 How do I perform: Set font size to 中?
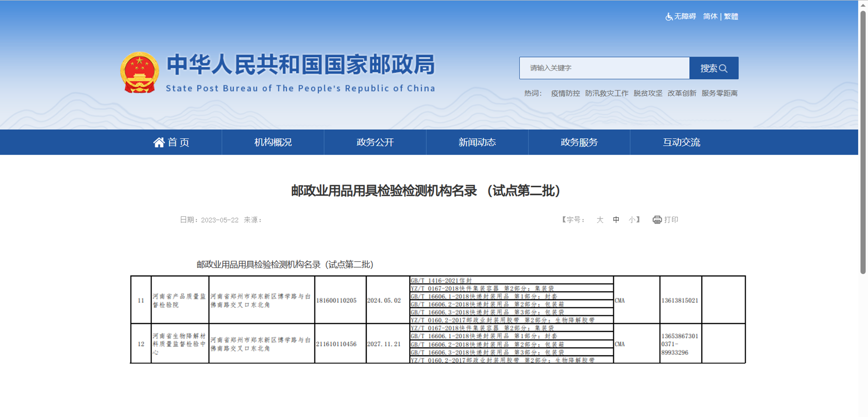coord(616,220)
